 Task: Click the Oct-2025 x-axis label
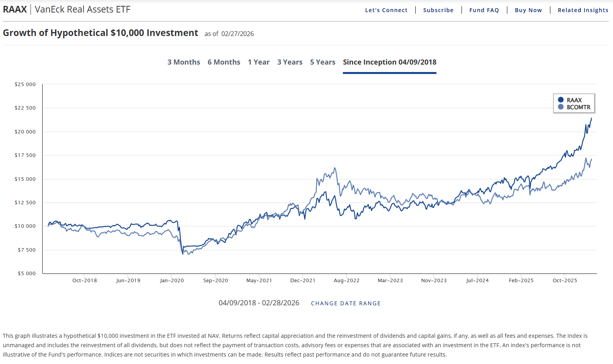point(564,281)
